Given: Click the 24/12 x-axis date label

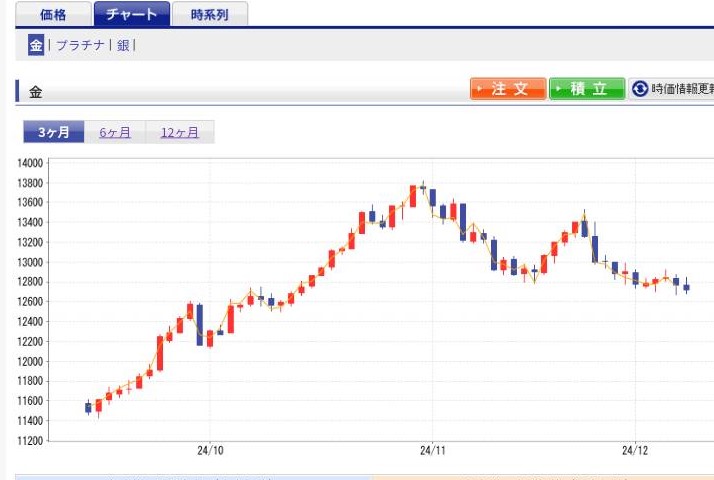Looking at the screenshot, I should click(636, 451).
